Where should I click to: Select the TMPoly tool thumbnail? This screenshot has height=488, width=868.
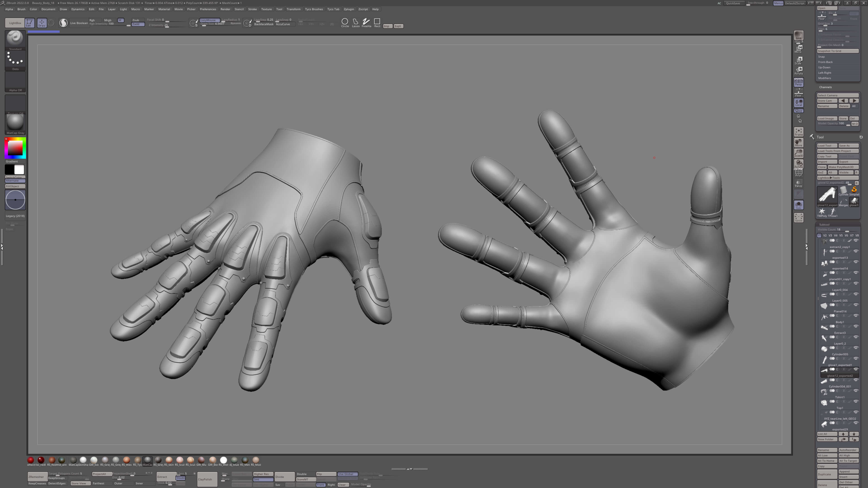[822, 213]
